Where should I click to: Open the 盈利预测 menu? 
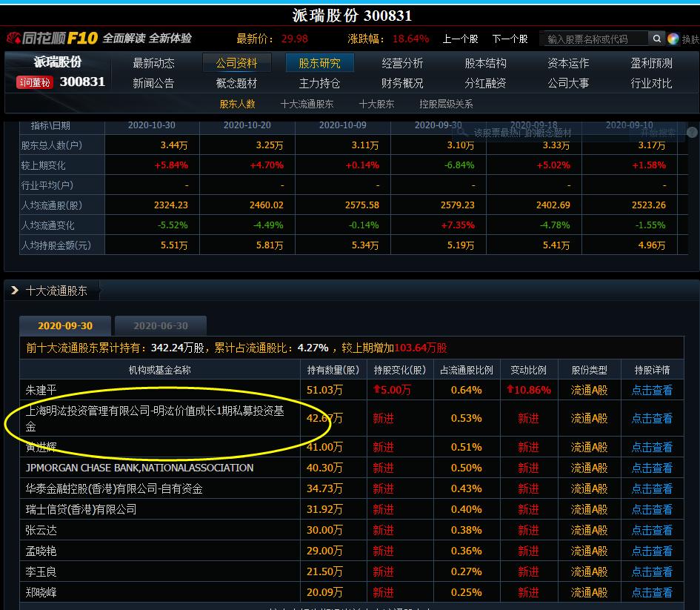(x=651, y=63)
